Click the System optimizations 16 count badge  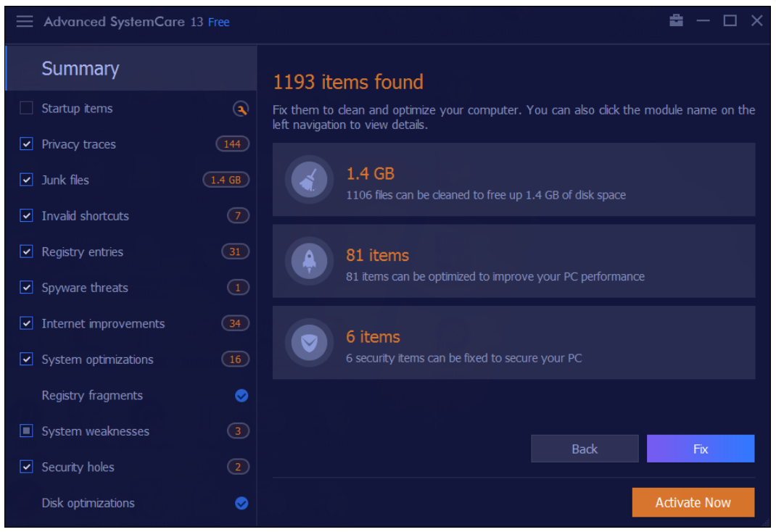click(x=235, y=359)
